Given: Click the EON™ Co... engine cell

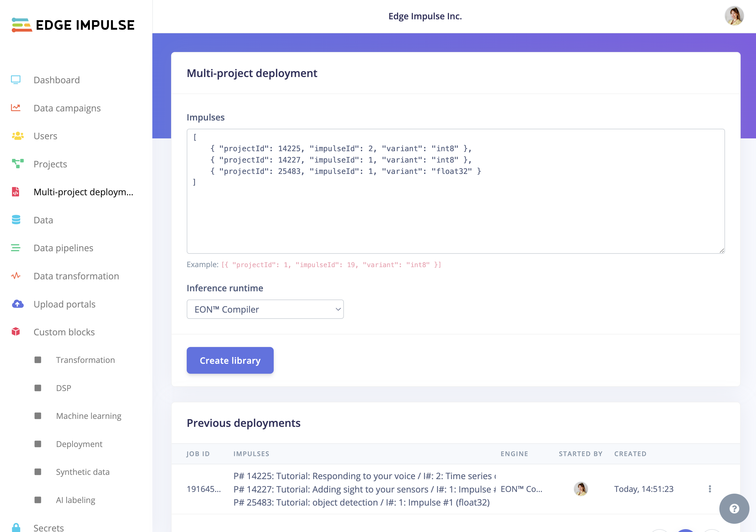Looking at the screenshot, I should (521, 489).
